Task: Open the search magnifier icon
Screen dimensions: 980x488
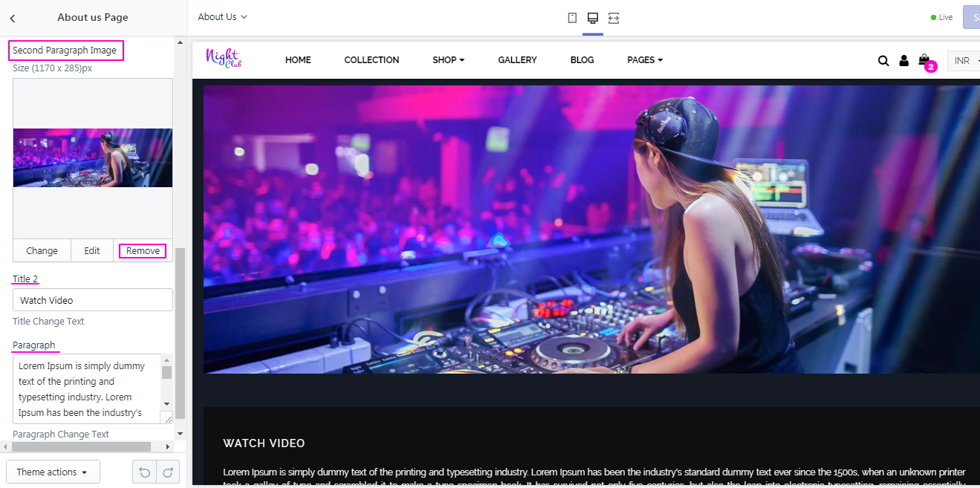Action: point(883,61)
